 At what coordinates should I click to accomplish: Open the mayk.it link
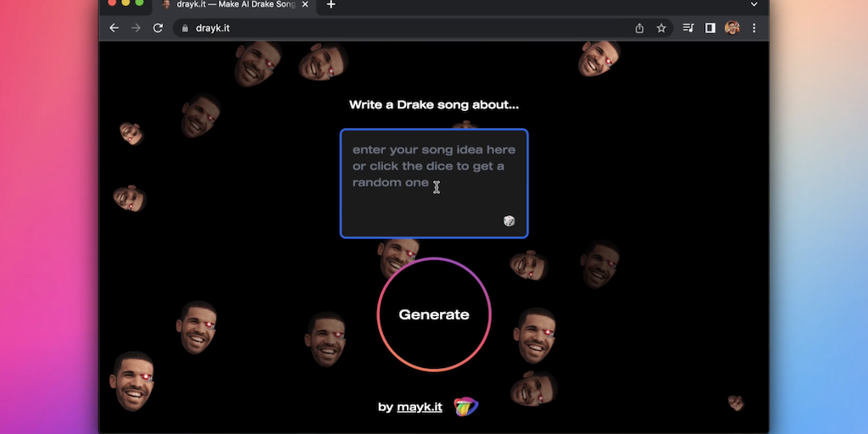tap(420, 408)
